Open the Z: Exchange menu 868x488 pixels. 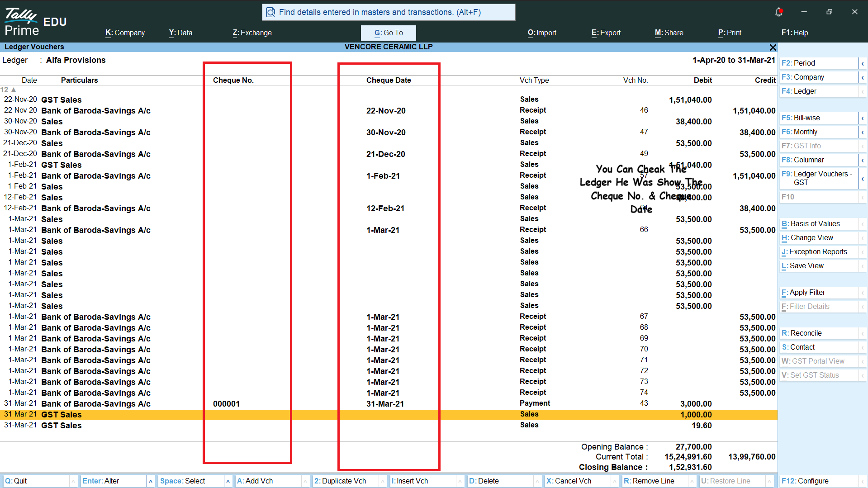(252, 33)
